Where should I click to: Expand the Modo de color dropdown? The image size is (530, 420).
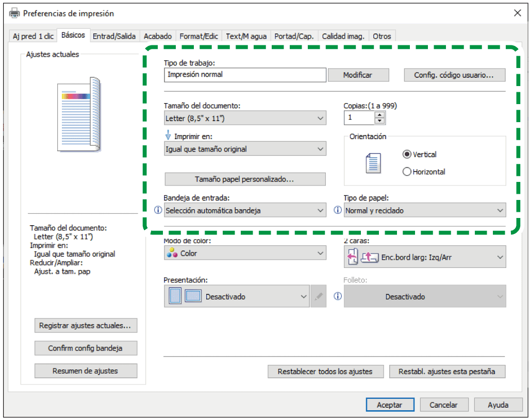coord(245,254)
